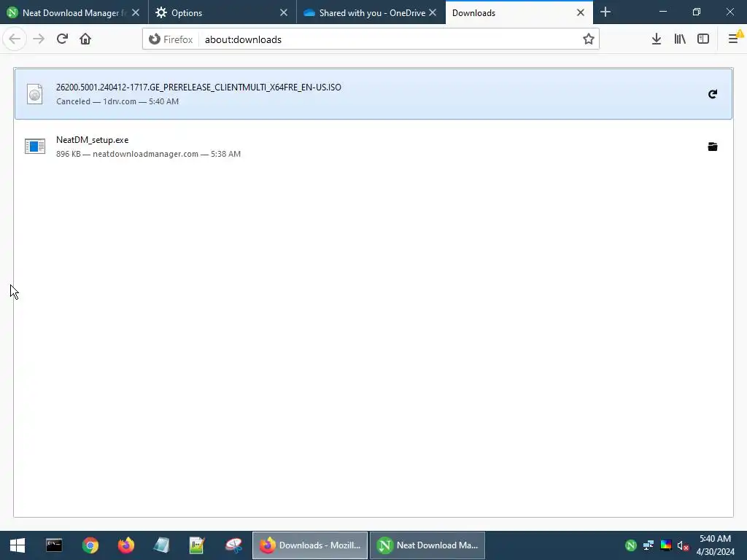
Task: Click the muted volume tray icon
Action: click(x=683, y=545)
